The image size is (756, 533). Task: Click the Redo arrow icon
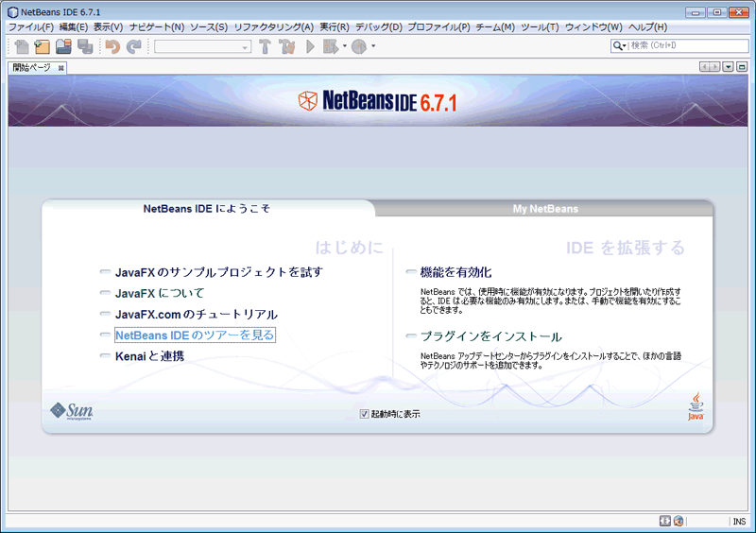[x=133, y=47]
